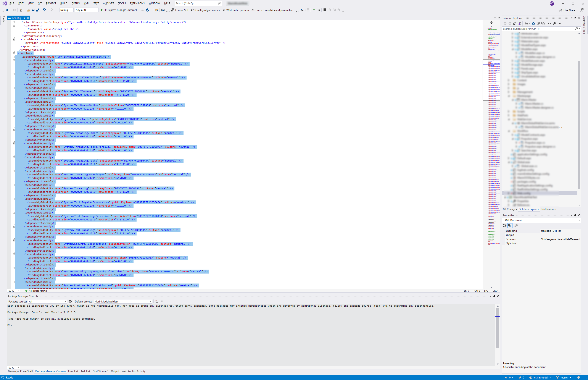588x380 pixels.
Task: Close the Web.config tab
Action: click(28, 18)
